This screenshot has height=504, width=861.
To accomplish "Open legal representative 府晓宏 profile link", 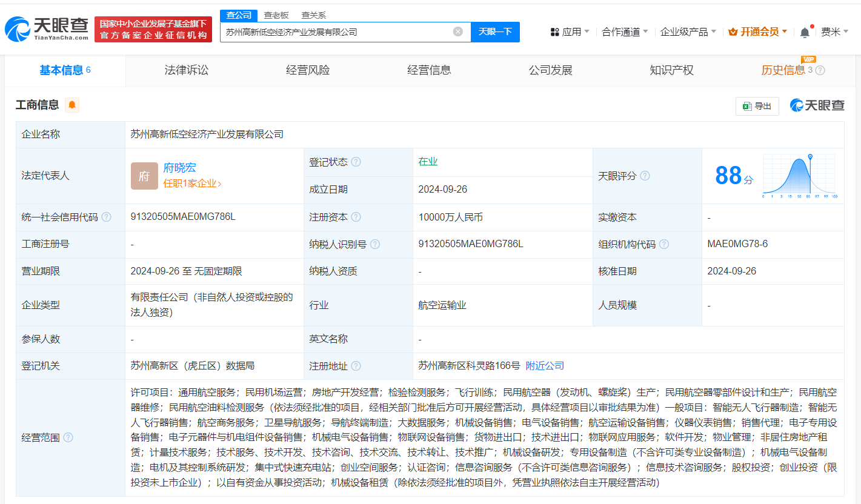I will coord(180,168).
